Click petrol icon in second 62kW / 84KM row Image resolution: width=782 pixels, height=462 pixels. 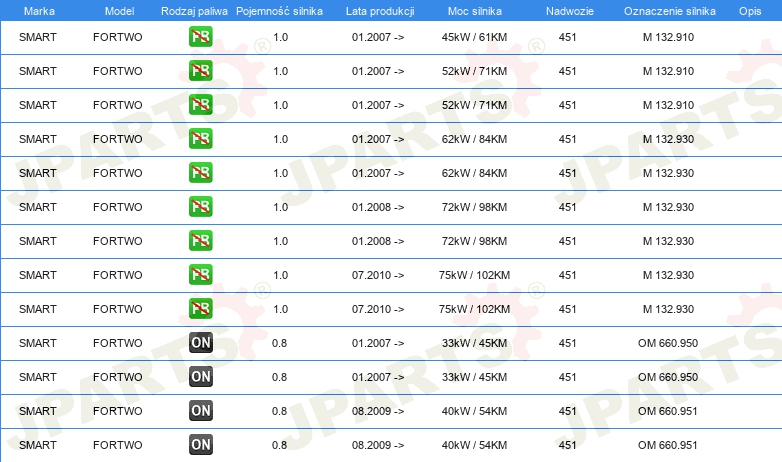[200, 173]
